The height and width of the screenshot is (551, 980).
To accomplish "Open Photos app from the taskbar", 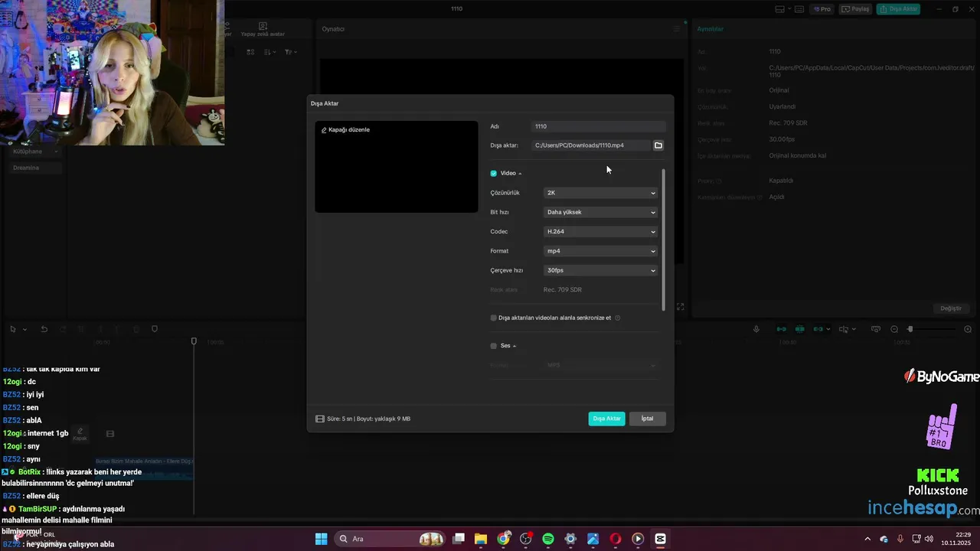I will tap(593, 539).
